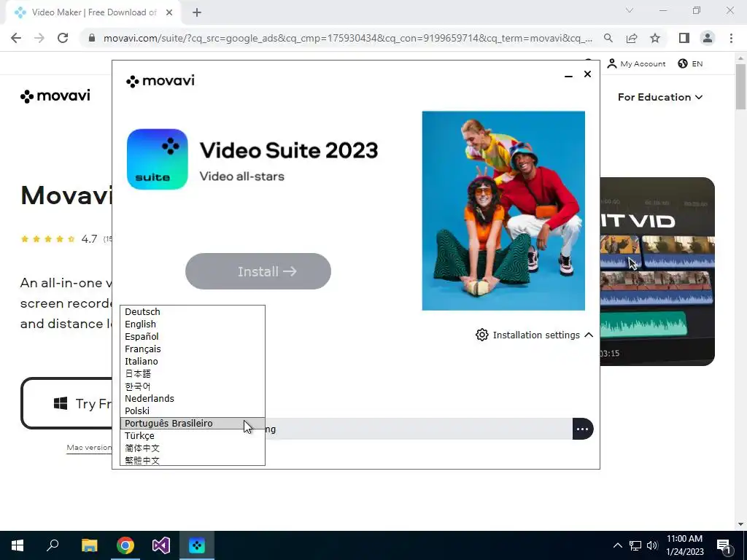Image resolution: width=747 pixels, height=560 pixels.
Task: Share this page icon in Chrome
Action: (632, 38)
